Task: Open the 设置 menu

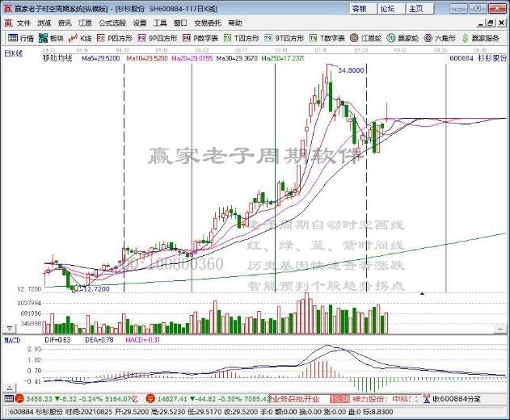Action: pos(140,23)
